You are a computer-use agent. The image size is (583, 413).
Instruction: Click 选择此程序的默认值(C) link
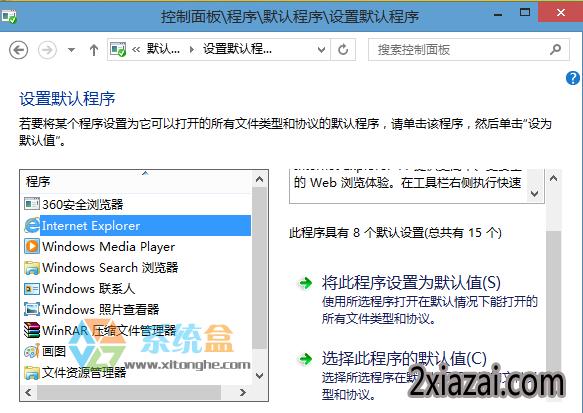pos(404,359)
